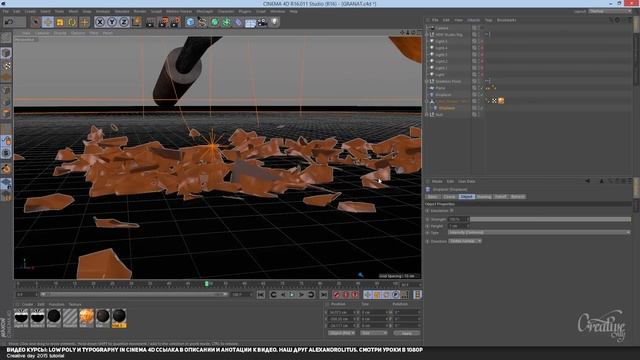The width and height of the screenshot is (640, 360).
Task: Click the coordinate system icon
Action: (x=136, y=22)
